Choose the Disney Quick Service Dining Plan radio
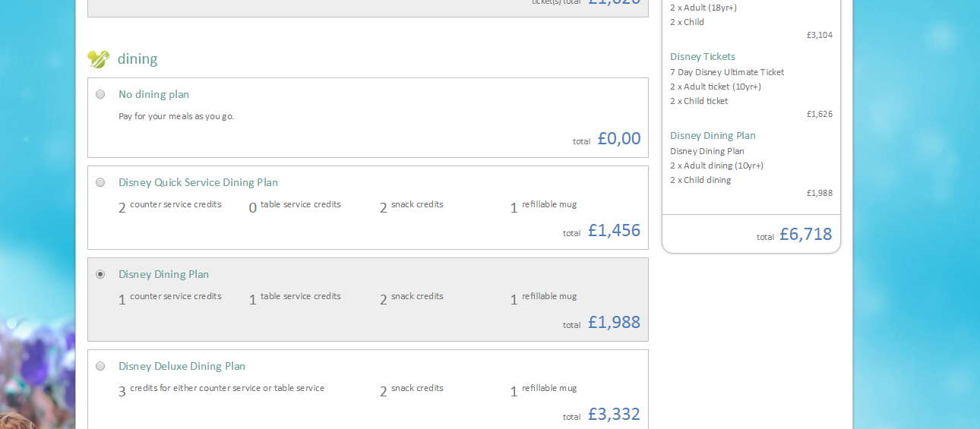Viewport: 980px width, 429px height. tap(100, 183)
